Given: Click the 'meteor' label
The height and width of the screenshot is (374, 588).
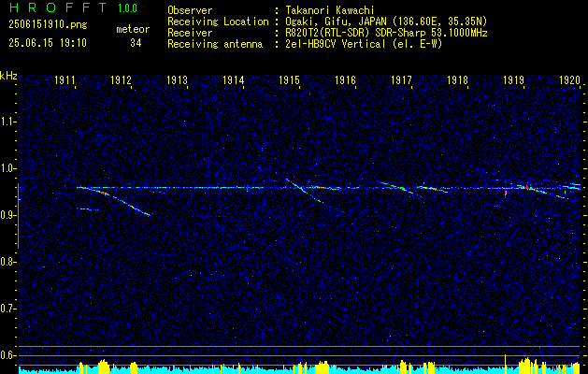Looking at the screenshot, I should tap(133, 29).
